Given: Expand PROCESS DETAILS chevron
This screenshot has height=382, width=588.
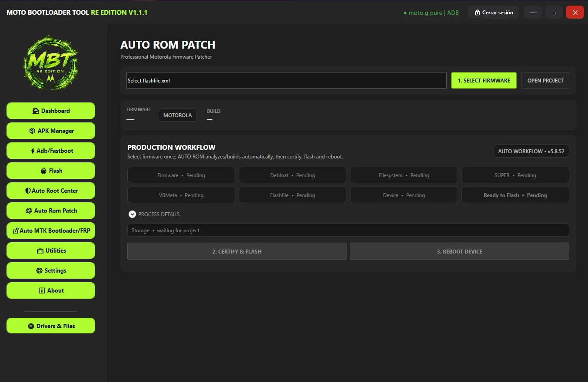Looking at the screenshot, I should pyautogui.click(x=133, y=214).
